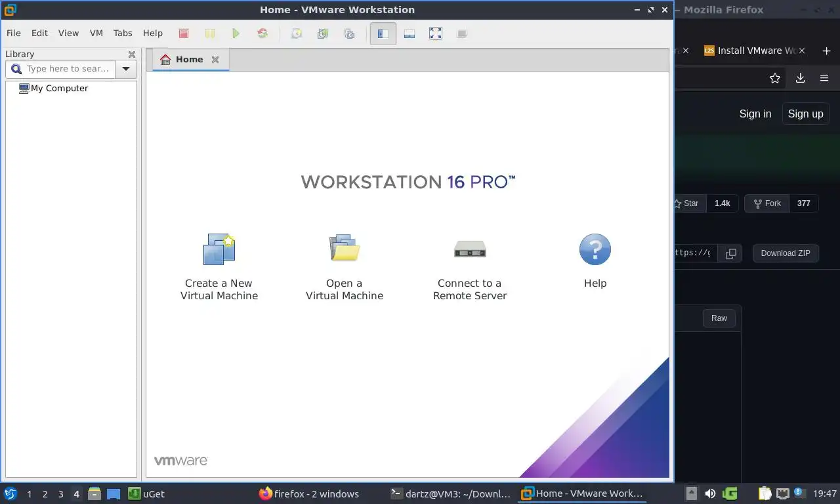The height and width of the screenshot is (504, 840).
Task: Click the copy URL icon in Firefox
Action: click(730, 253)
